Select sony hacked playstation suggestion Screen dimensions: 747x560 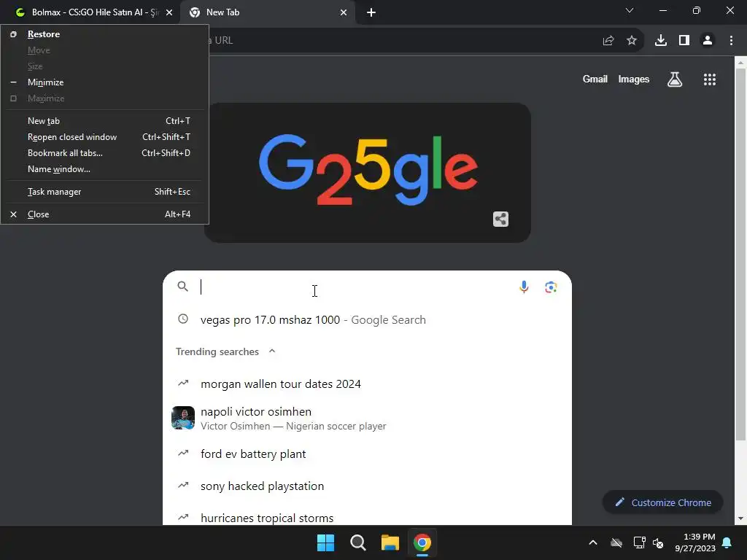(x=367, y=486)
